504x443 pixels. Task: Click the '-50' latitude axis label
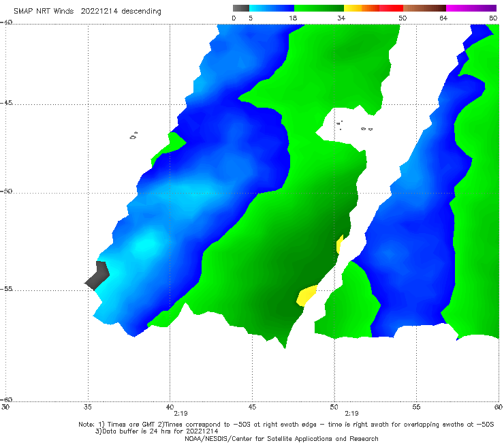click(x=6, y=192)
